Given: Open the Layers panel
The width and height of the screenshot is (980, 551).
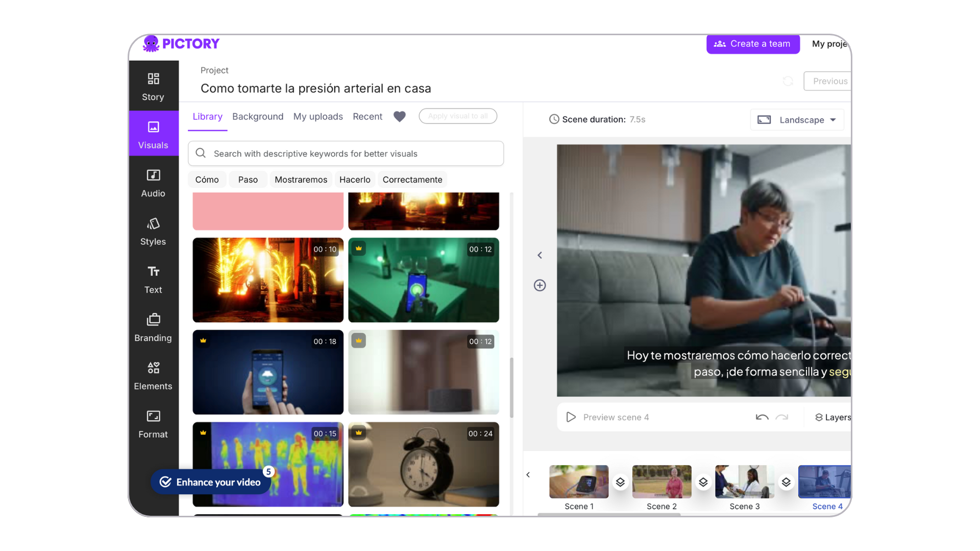Looking at the screenshot, I should point(833,417).
